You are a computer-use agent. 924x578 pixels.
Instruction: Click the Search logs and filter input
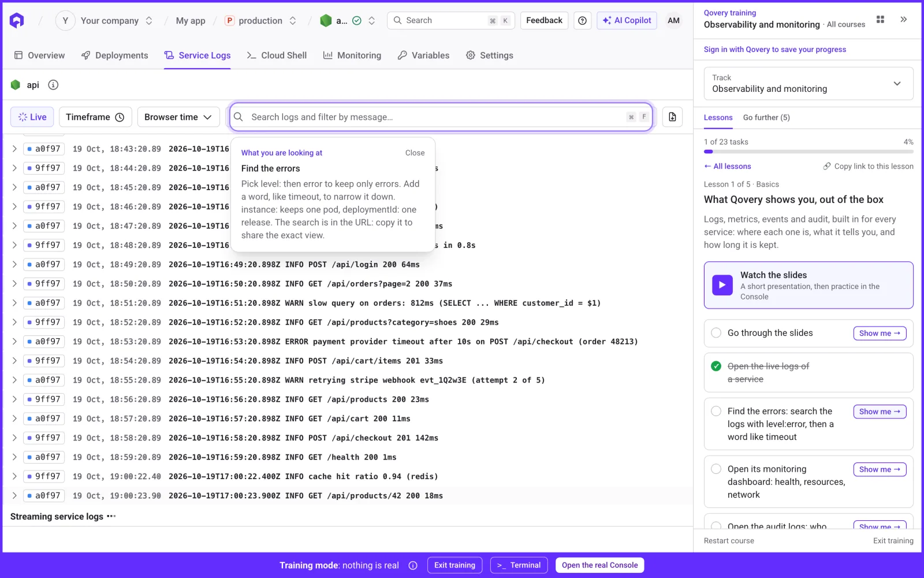click(x=441, y=117)
